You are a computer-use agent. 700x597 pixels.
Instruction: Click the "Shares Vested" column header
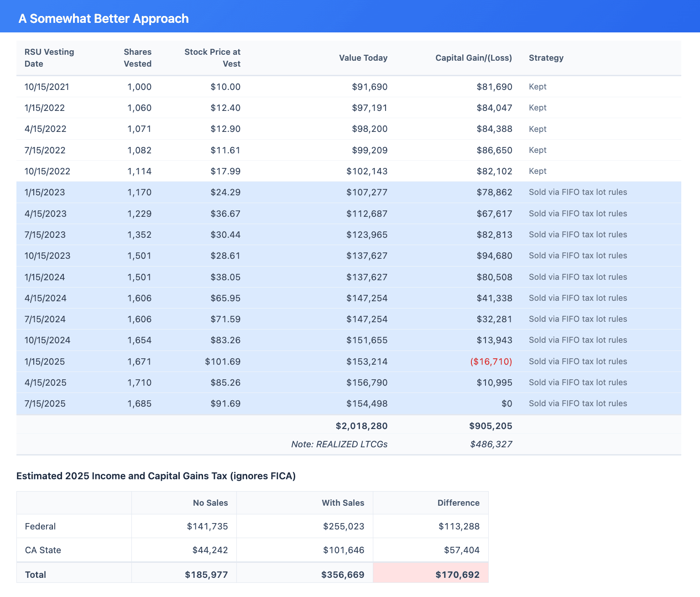pos(137,58)
